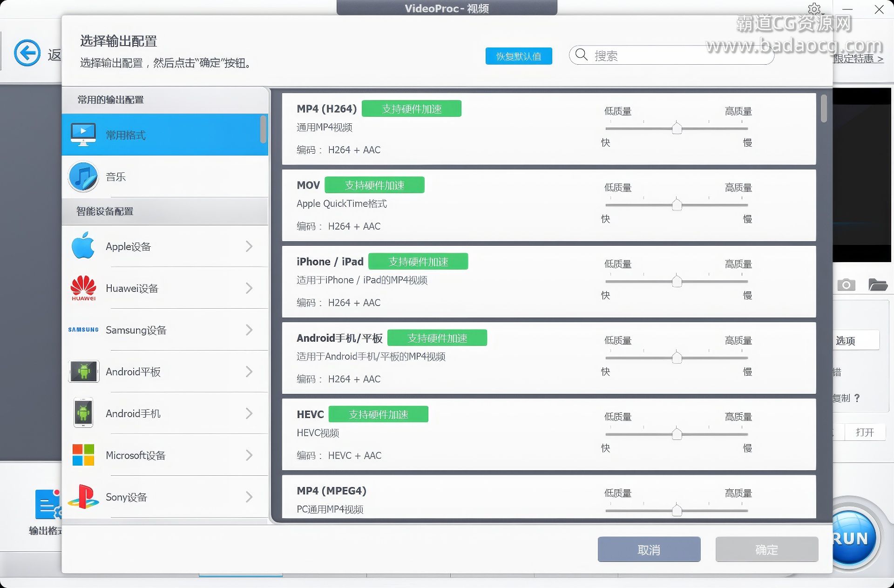The height and width of the screenshot is (588, 894).
Task: Click the HEVC 支持硬件加速 badge
Action: [x=379, y=414]
